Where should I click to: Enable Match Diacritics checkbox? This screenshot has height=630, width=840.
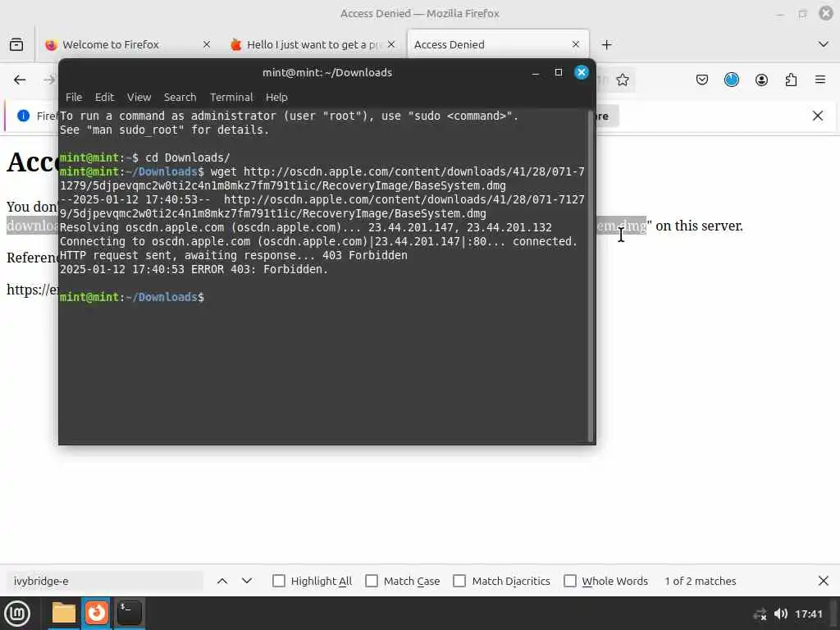pos(459,581)
